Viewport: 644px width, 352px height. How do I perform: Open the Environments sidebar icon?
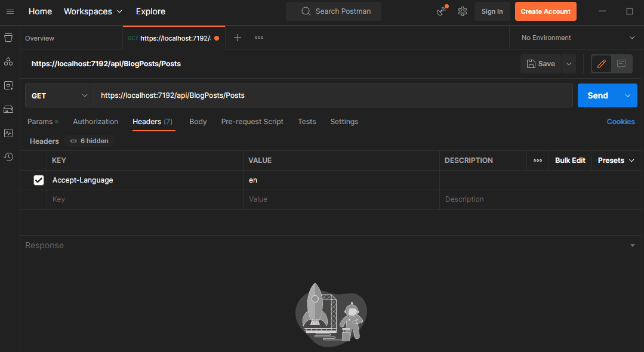click(8, 85)
